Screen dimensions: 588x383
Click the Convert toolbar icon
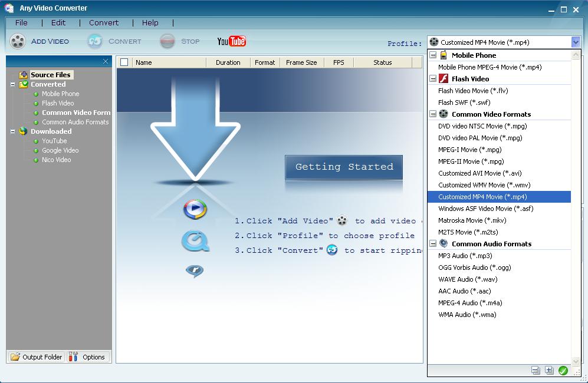click(x=95, y=41)
